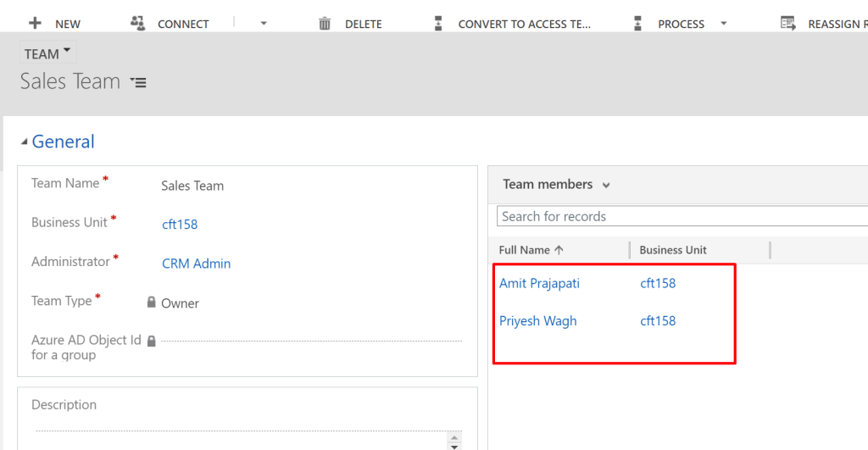The image size is (868, 450).
Task: Open Amit Prajapati team member record
Action: (x=539, y=283)
